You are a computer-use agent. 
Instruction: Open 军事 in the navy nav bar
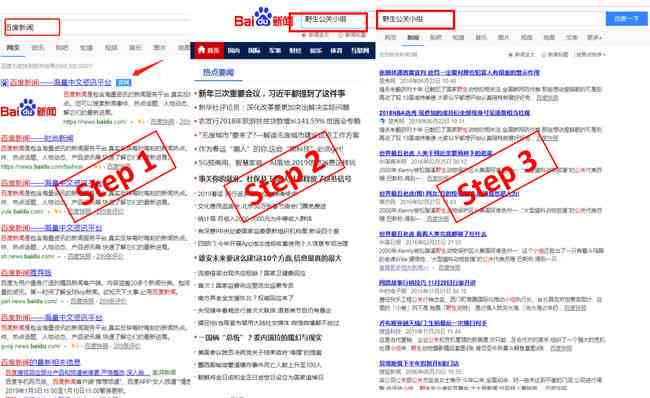pos(274,51)
